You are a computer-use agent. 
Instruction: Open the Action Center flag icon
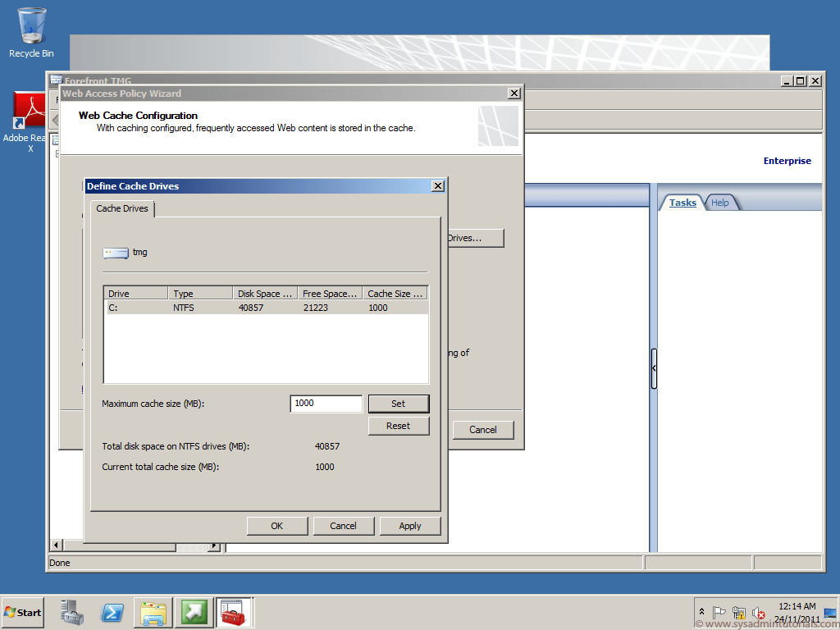click(719, 612)
